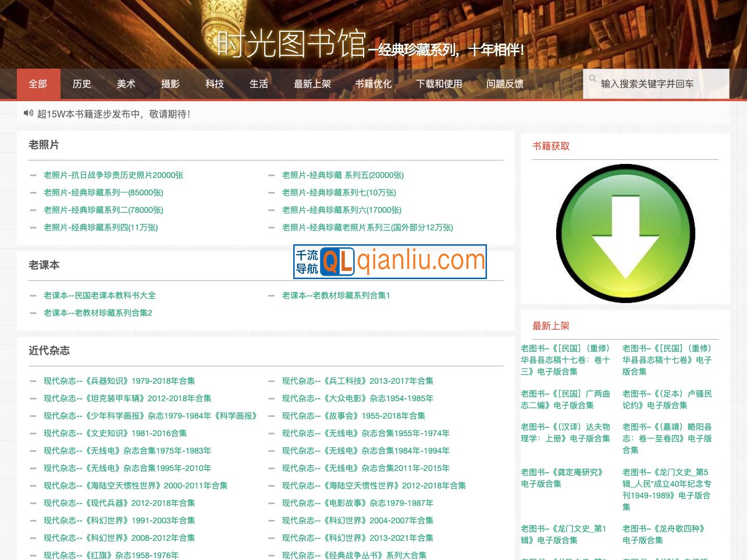Open the 历史 category menu
747x560 pixels.
click(82, 84)
